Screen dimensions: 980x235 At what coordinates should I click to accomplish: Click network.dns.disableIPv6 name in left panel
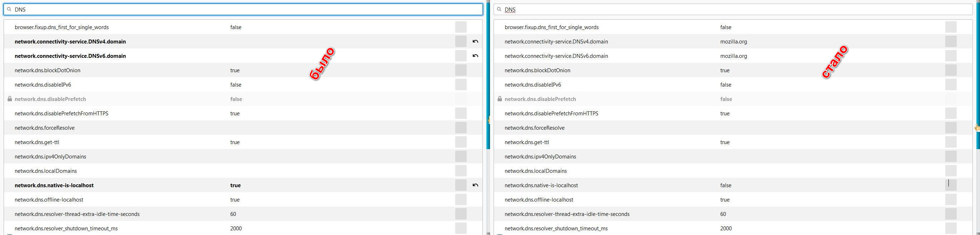pyautogui.click(x=43, y=84)
